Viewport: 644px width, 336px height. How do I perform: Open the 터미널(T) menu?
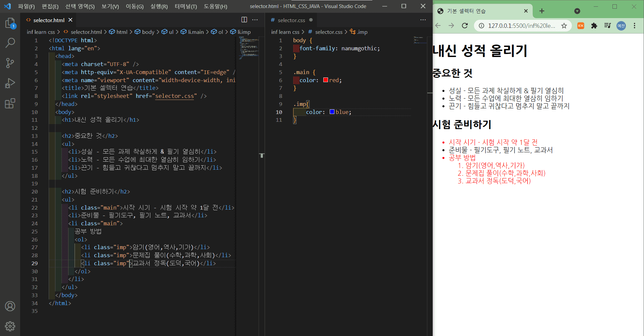click(x=185, y=6)
